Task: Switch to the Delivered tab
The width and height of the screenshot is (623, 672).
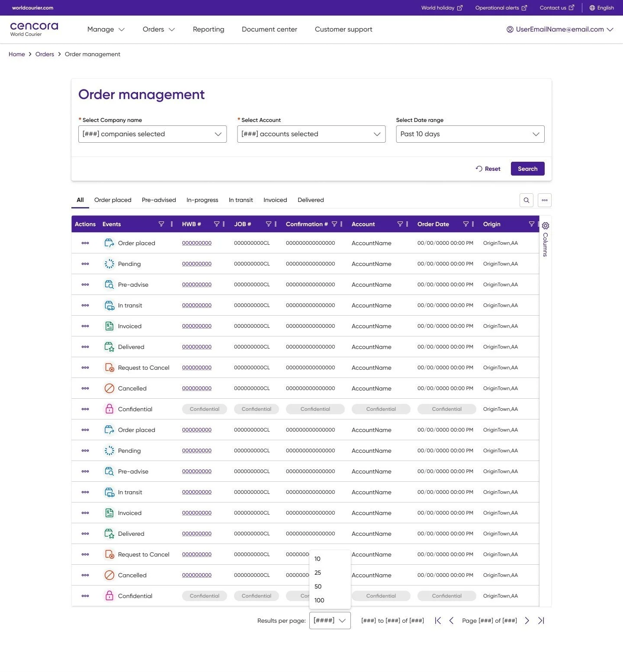Action: coord(311,200)
